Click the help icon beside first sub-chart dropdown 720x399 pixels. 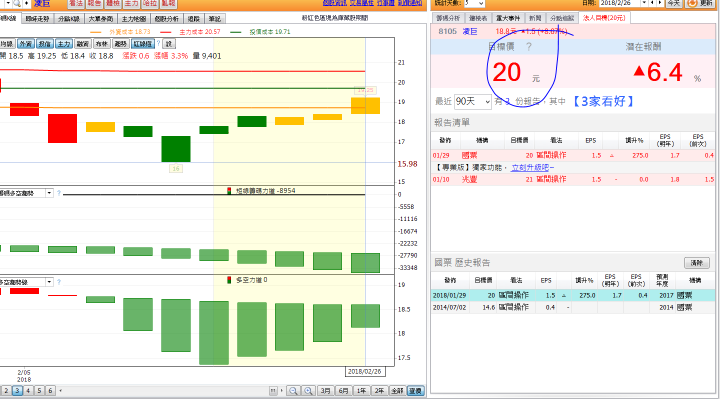tap(59, 193)
